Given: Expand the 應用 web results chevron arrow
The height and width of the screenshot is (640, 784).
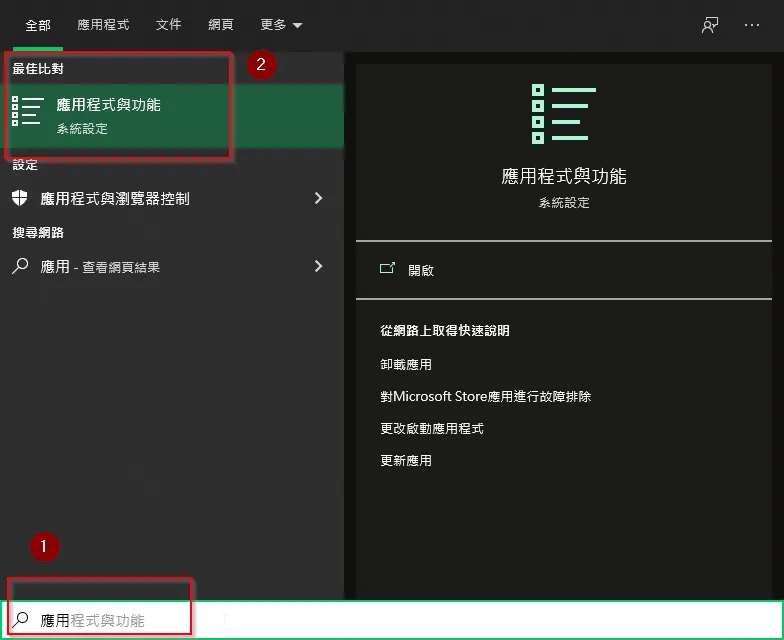Looking at the screenshot, I should (x=319, y=266).
